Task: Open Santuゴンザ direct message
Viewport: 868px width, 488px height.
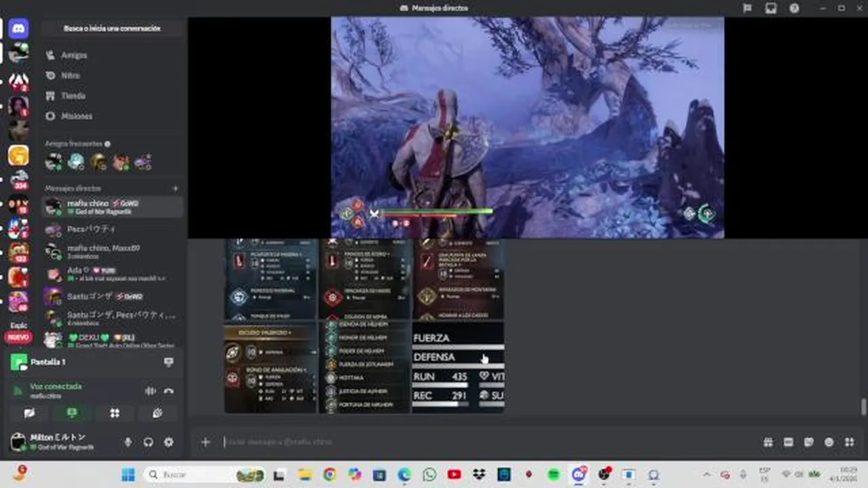Action: (x=113, y=296)
